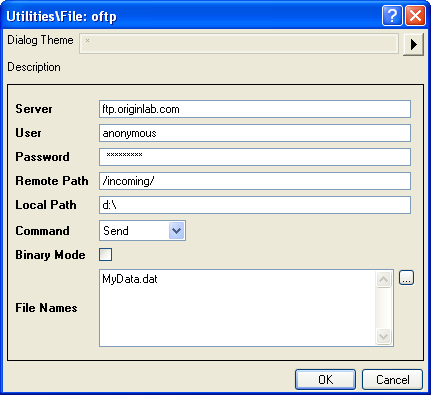Click the User field with anonymous

click(x=255, y=133)
